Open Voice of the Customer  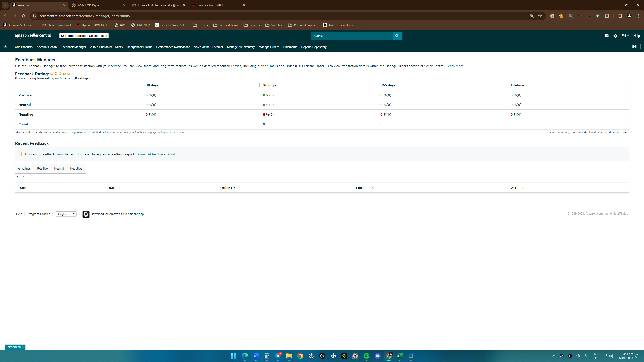click(209, 47)
